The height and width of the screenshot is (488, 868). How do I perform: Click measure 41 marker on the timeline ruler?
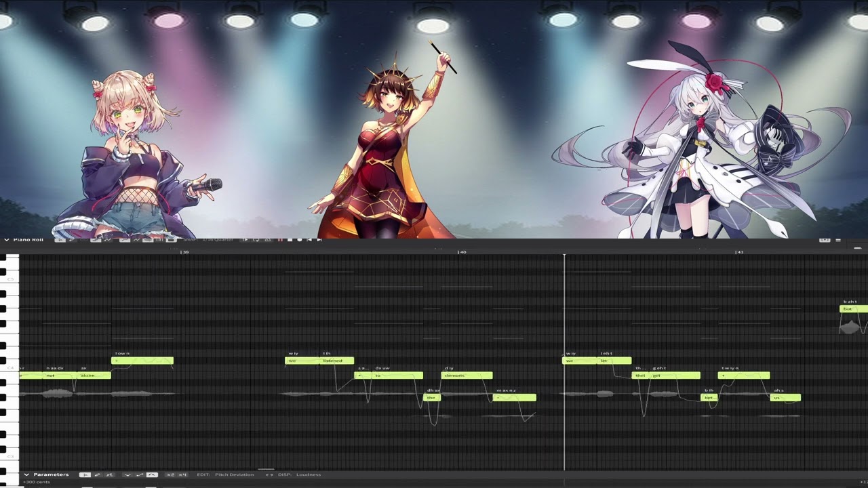[x=739, y=252]
